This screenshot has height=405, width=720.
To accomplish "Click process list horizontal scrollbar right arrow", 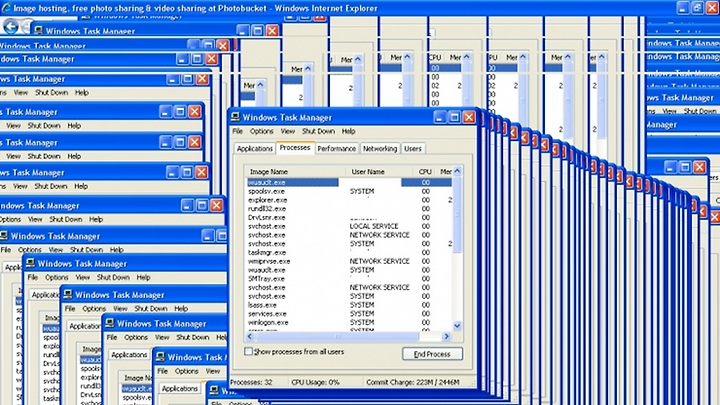I will pos(446,337).
